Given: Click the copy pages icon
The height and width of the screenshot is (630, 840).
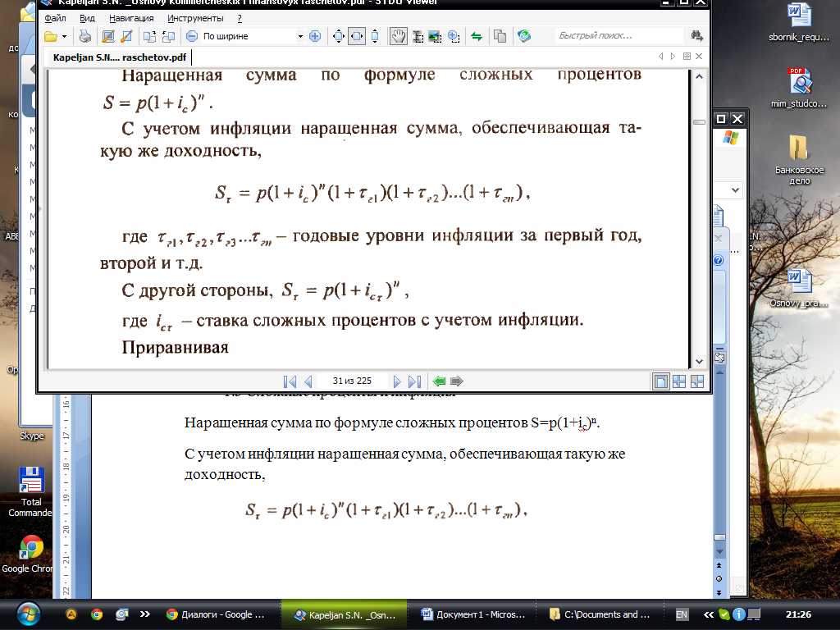Looking at the screenshot, I should tap(500, 36).
